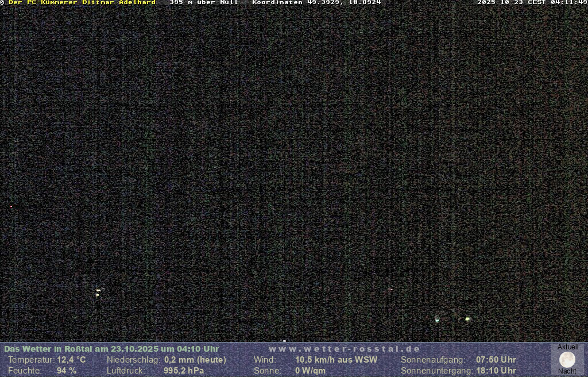The height and width of the screenshot is (377, 588).
Task: Click the humidity value 94 %
Action: pyautogui.click(x=67, y=371)
